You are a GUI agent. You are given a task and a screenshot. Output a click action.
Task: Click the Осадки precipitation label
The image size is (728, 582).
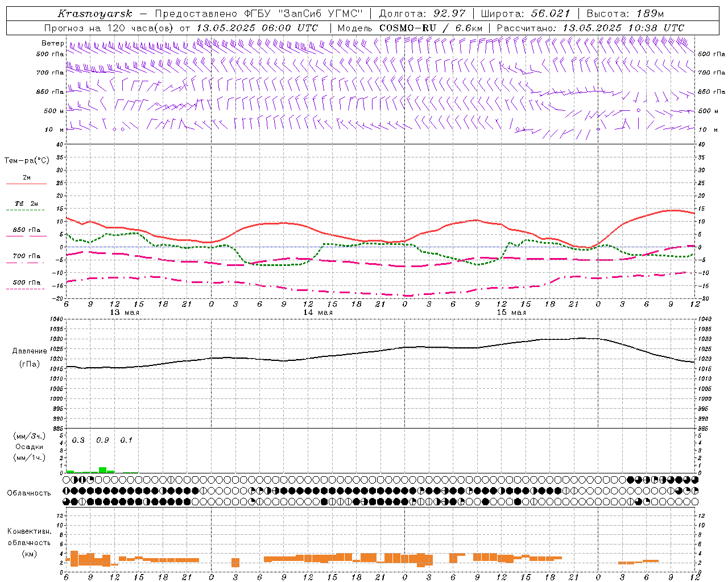(x=30, y=447)
